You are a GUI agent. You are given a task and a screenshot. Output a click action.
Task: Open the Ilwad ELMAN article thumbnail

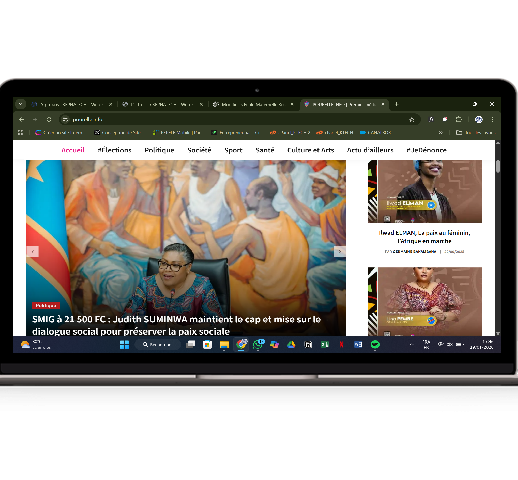pyautogui.click(x=425, y=191)
